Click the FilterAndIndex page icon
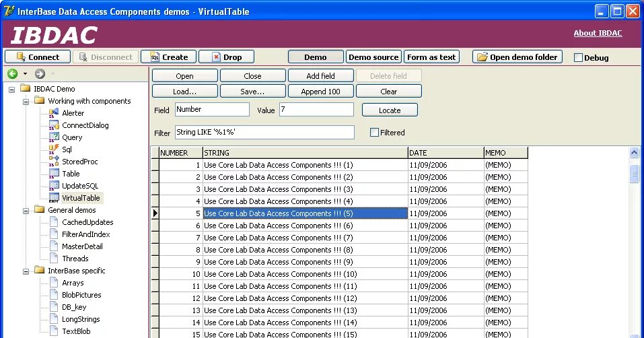 pyautogui.click(x=54, y=234)
